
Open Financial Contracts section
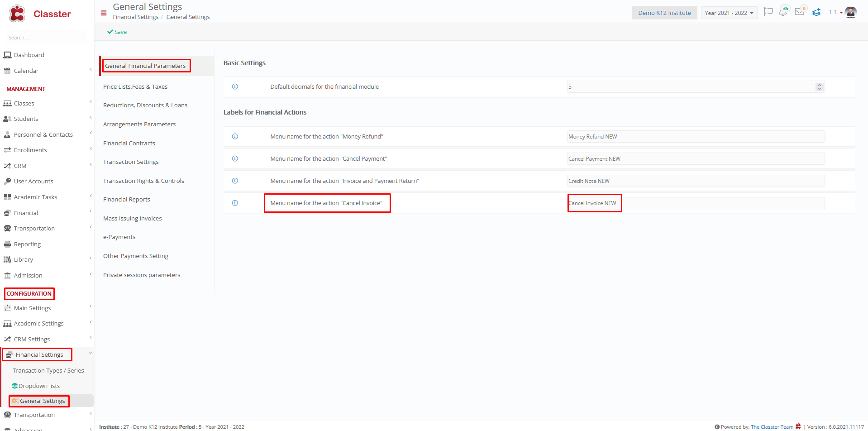click(x=129, y=143)
